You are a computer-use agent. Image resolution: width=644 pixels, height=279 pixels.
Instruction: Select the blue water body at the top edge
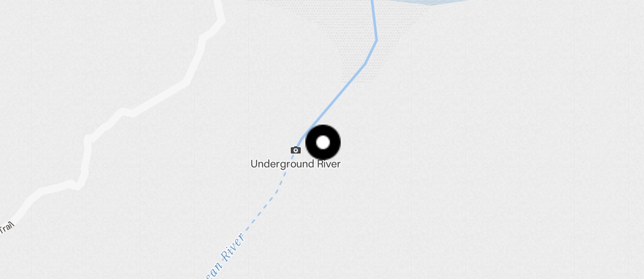click(430, 2)
